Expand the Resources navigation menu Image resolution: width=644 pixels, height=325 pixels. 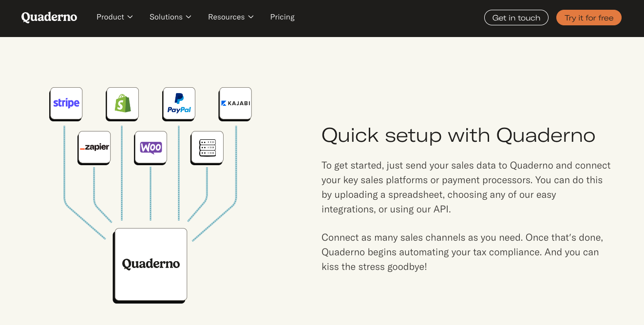(231, 17)
